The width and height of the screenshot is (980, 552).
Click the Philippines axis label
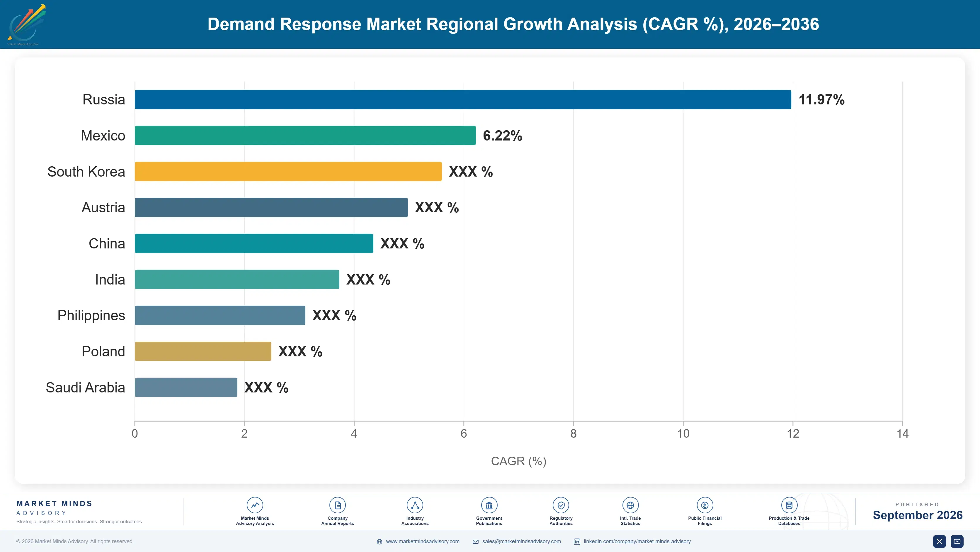pyautogui.click(x=91, y=316)
